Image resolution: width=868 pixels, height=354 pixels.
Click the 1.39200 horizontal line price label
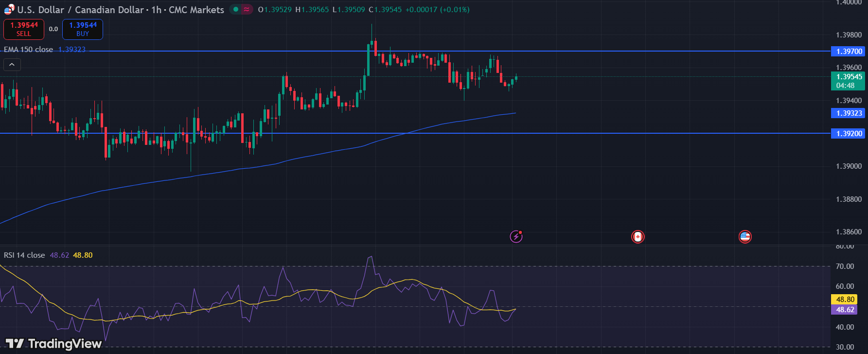[849, 133]
